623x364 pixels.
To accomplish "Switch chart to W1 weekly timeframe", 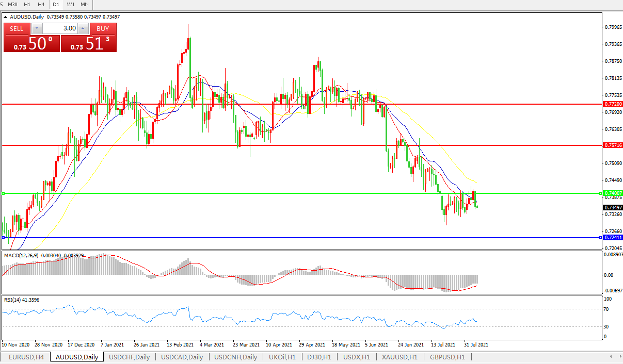I will pyautogui.click(x=71, y=5).
